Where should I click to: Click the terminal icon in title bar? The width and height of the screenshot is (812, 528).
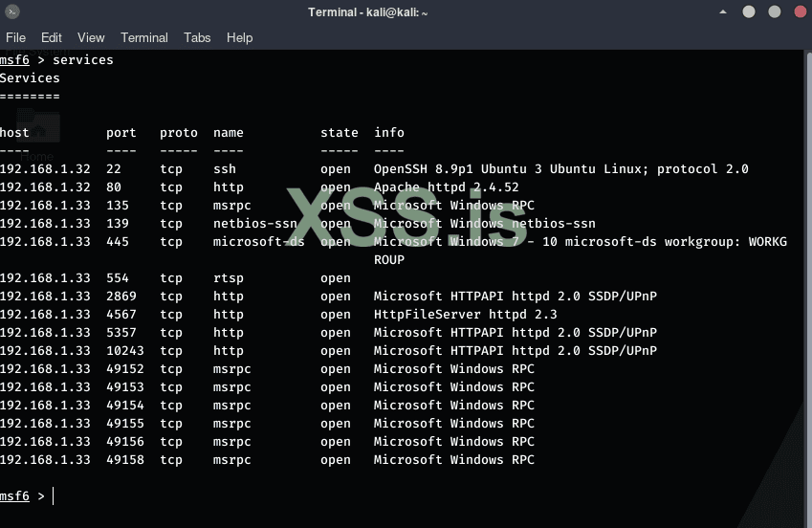pos(12,12)
